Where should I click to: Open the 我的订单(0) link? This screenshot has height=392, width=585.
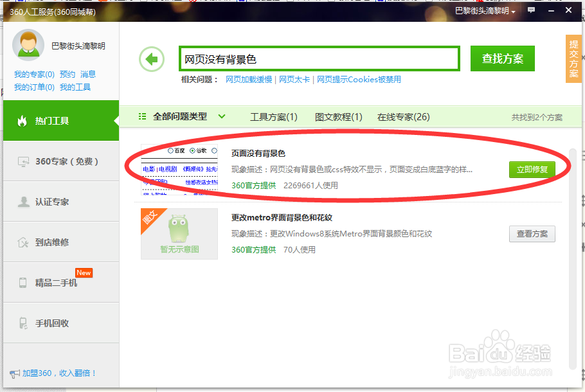[x=34, y=87]
